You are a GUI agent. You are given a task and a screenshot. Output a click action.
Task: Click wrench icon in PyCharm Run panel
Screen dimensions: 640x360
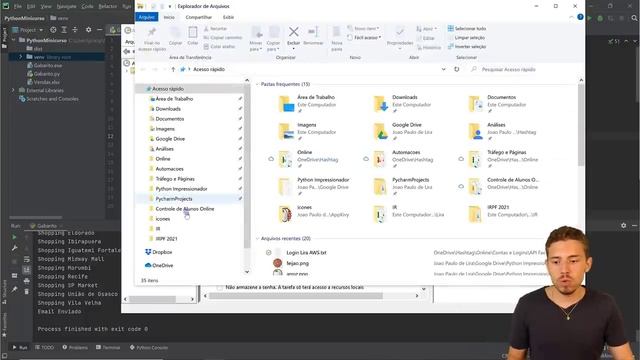point(14,248)
